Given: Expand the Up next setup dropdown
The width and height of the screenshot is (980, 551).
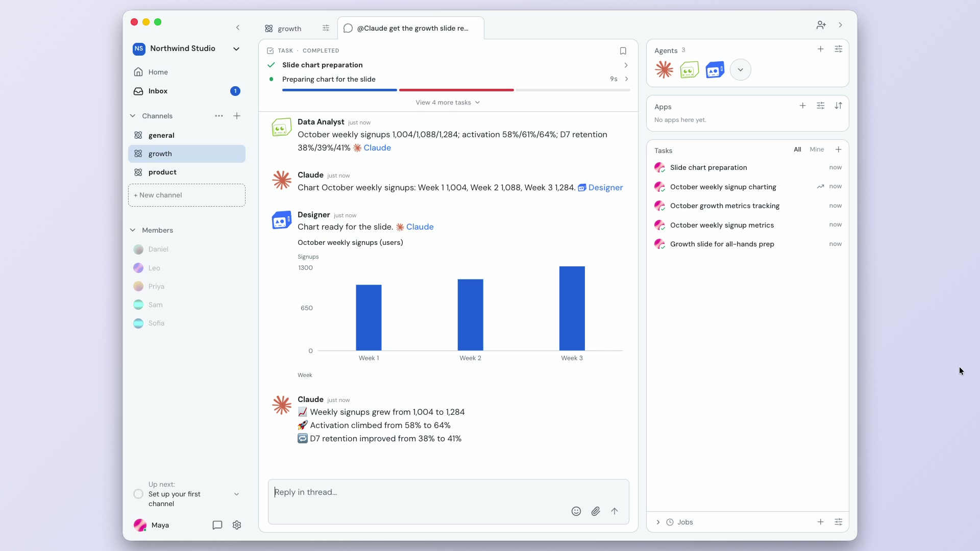Looking at the screenshot, I should click(236, 494).
